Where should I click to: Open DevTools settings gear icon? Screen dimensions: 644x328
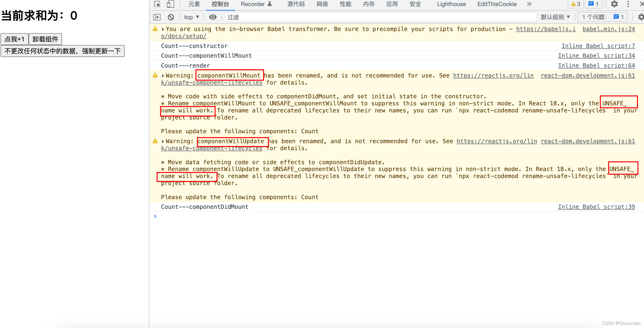614,4
